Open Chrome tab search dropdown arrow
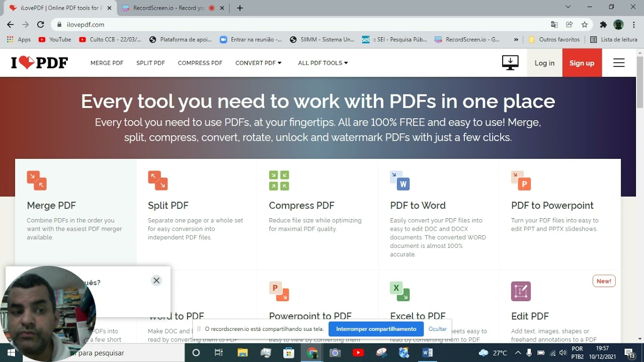644x362 pixels. click(568, 7)
